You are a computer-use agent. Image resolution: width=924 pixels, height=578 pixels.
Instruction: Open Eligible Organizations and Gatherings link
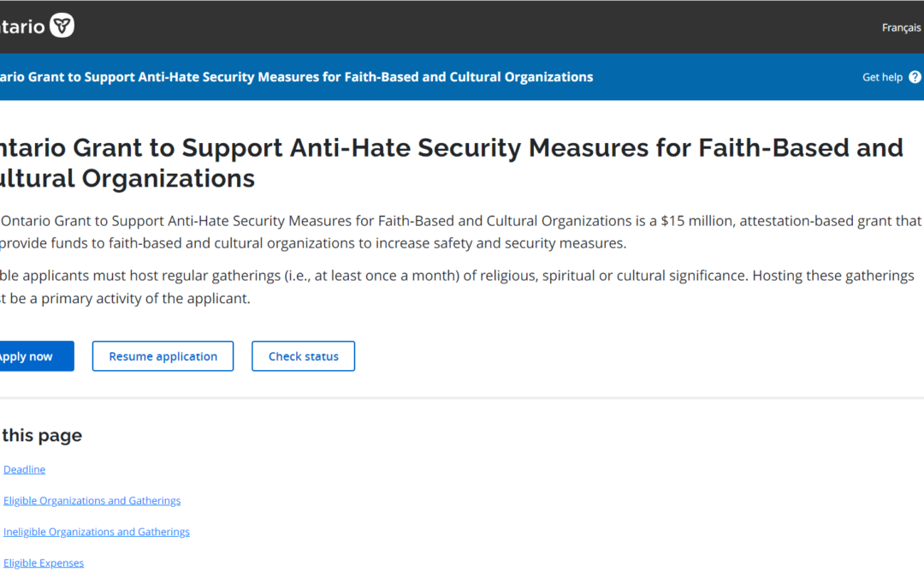(92, 501)
